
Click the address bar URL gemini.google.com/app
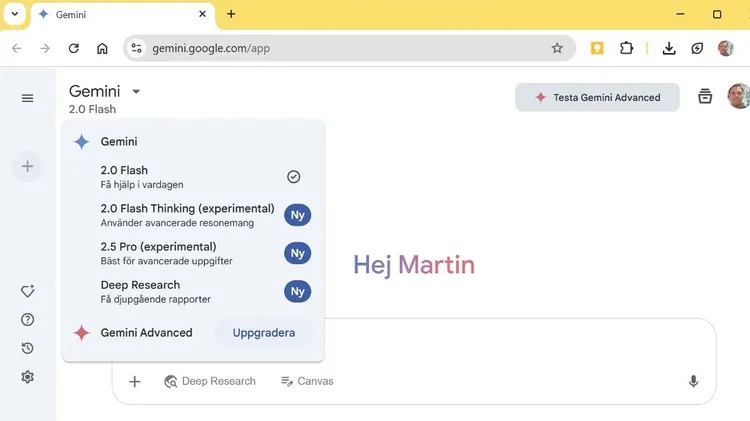pos(211,48)
